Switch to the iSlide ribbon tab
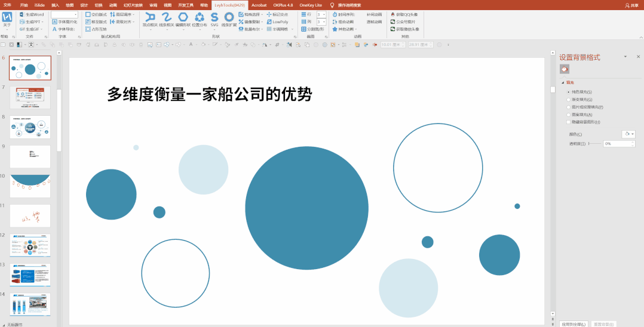This screenshot has height=327, width=644. (x=40, y=5)
